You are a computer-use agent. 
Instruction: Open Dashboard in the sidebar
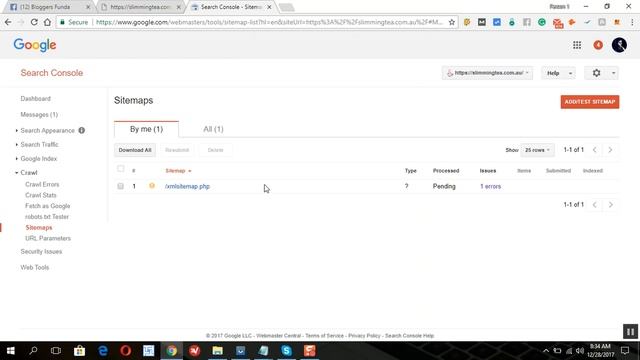pos(36,99)
